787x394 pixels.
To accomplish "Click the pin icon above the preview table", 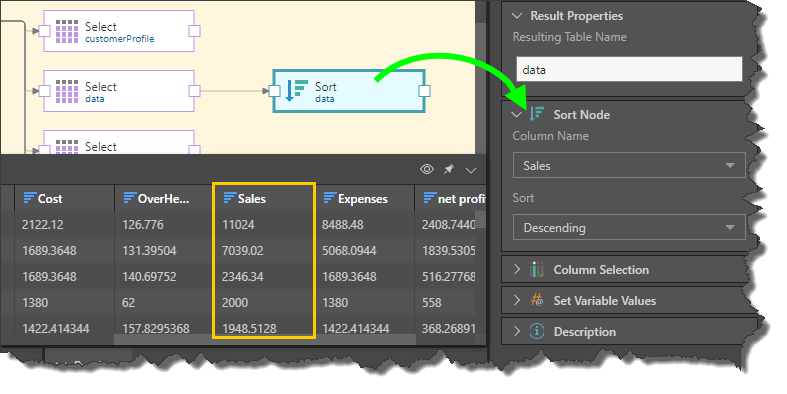I will point(449,170).
